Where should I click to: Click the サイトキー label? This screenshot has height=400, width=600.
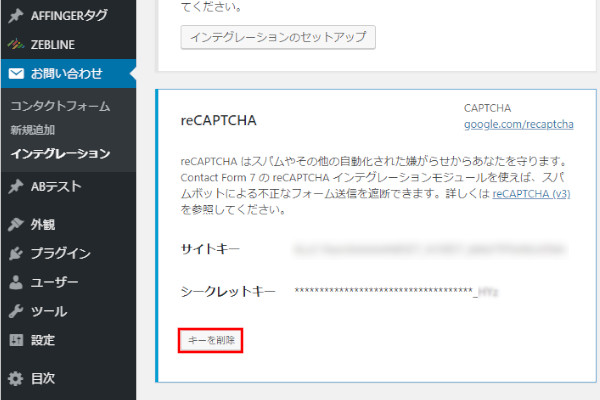[210, 249]
